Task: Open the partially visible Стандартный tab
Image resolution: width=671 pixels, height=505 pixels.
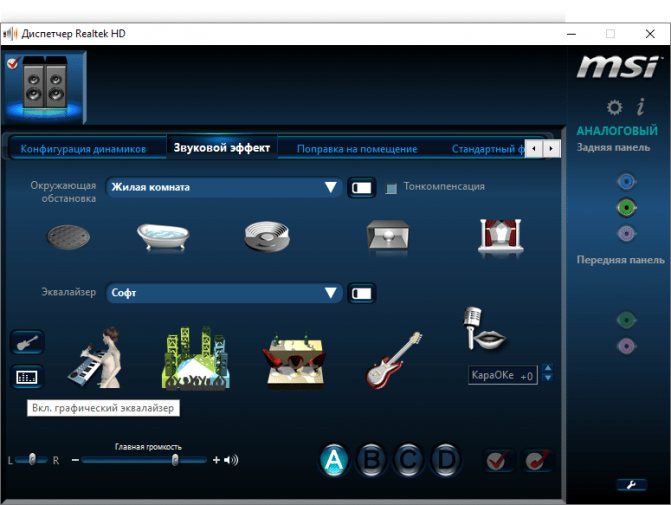Action: coord(488,149)
